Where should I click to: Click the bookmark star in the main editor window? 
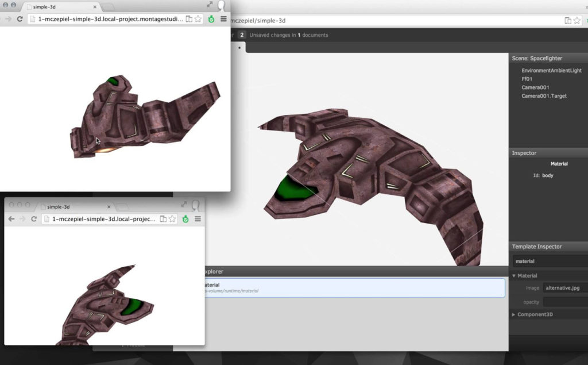[578, 20]
